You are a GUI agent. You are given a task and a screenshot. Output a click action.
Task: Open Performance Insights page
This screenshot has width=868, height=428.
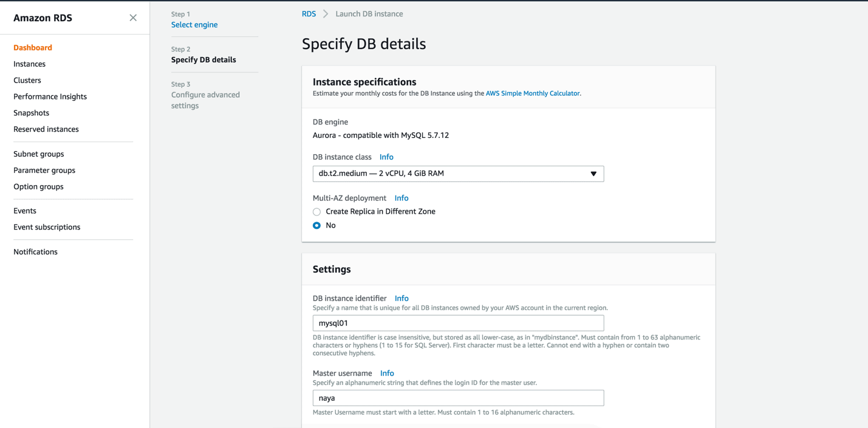point(50,97)
